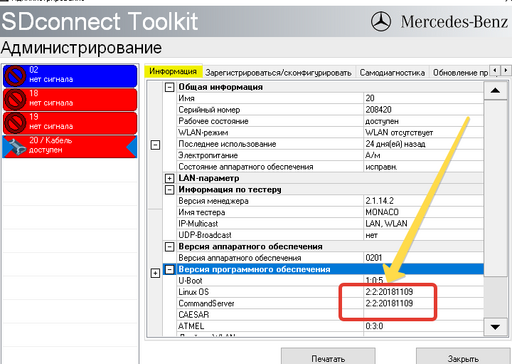Open the Информация tab
512x364 pixels.
coord(173,71)
